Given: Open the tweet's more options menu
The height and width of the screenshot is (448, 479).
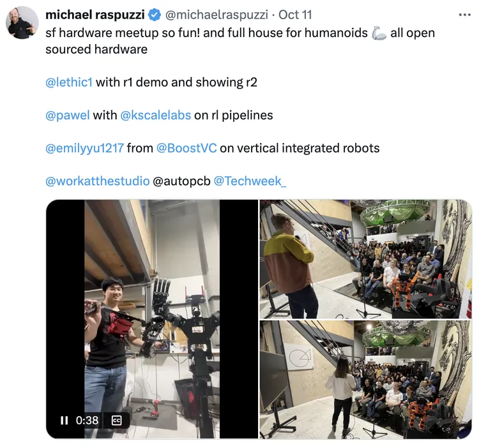Looking at the screenshot, I should (464, 14).
